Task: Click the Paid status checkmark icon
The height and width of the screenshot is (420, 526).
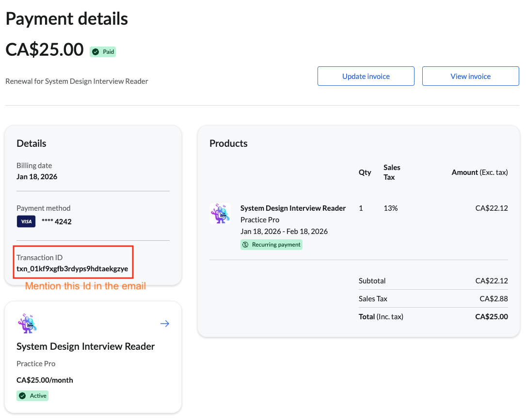Action: click(95, 51)
